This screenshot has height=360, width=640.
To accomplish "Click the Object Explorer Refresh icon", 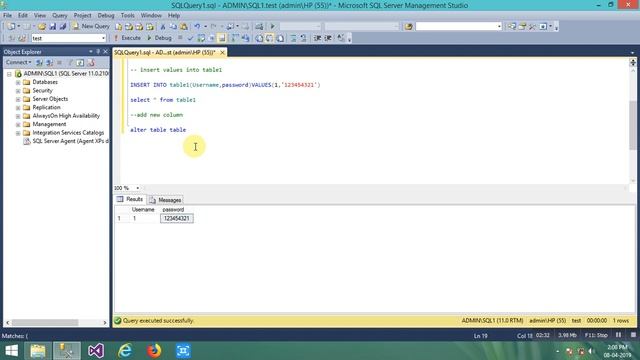I will click(80, 62).
